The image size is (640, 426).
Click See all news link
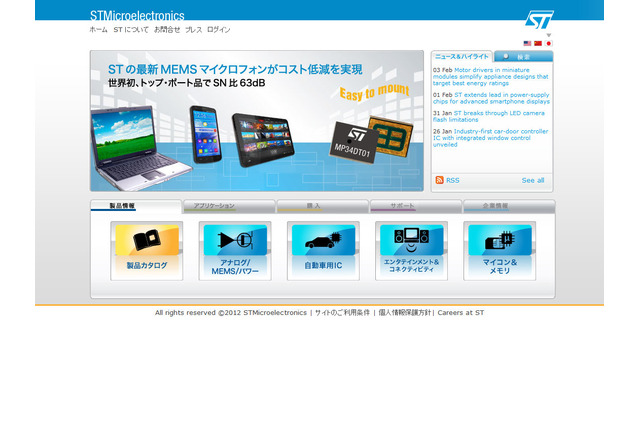(533, 180)
